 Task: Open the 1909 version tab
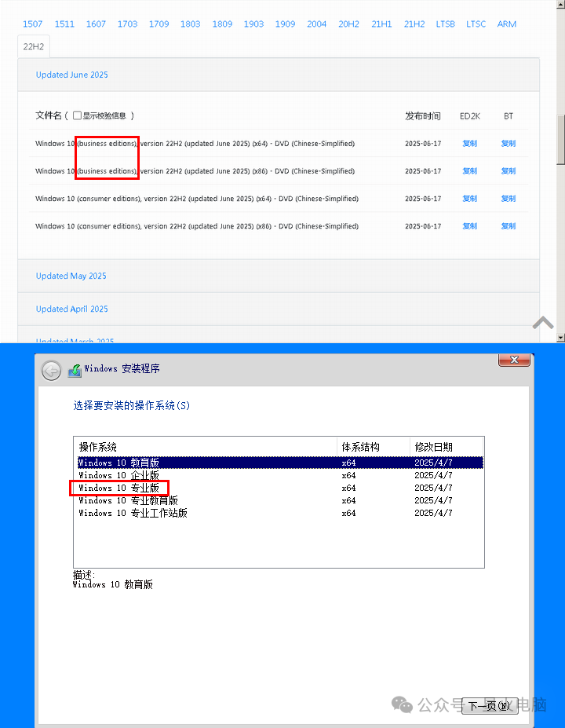coord(286,24)
